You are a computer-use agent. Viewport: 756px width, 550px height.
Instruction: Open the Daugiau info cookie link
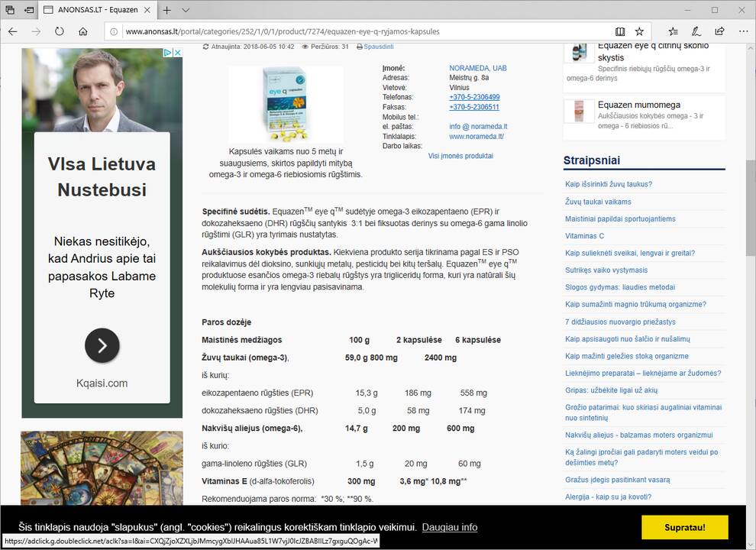coord(450,527)
